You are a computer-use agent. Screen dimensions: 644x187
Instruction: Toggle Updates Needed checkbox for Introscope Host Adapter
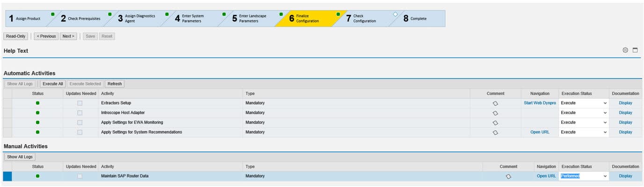click(x=80, y=113)
